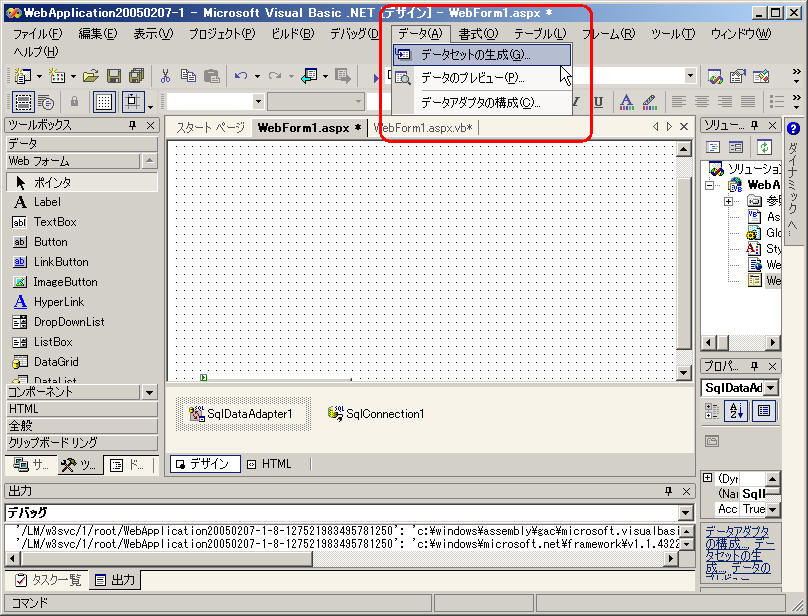Open the タスク一覧 tab at bottom
Image resolution: width=808 pixels, height=616 pixels.
[x=46, y=580]
